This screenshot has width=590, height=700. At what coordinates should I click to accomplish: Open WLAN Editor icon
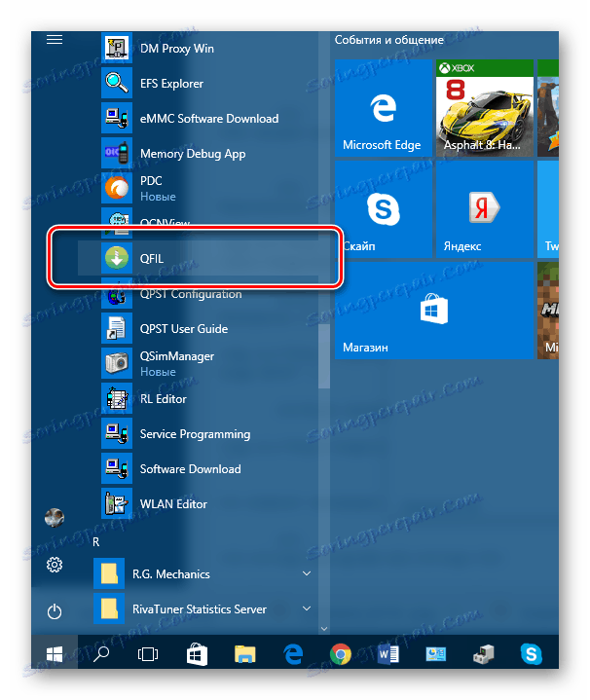tap(117, 503)
